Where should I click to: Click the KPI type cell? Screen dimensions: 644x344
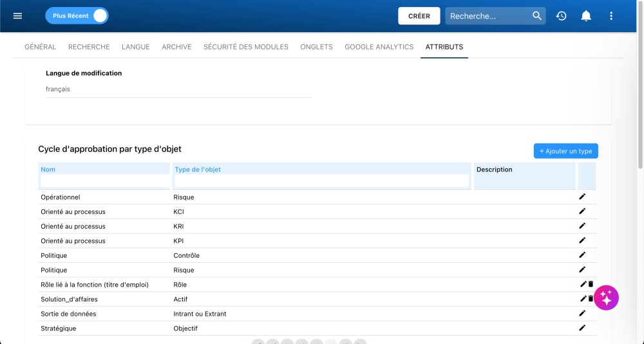pos(178,241)
